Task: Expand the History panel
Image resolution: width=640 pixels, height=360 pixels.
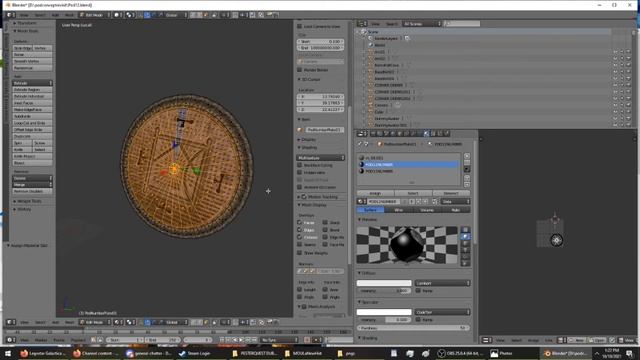Action: point(23,209)
